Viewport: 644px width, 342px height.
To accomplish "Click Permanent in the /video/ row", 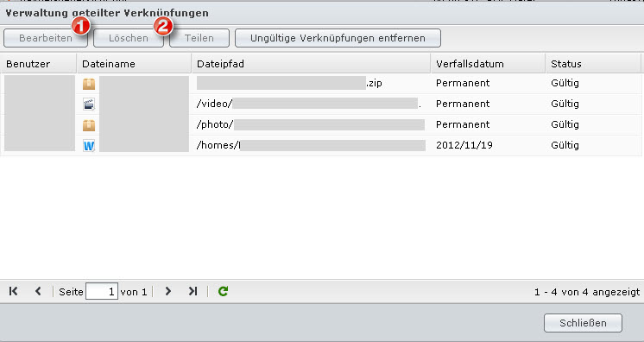I will click(x=463, y=104).
